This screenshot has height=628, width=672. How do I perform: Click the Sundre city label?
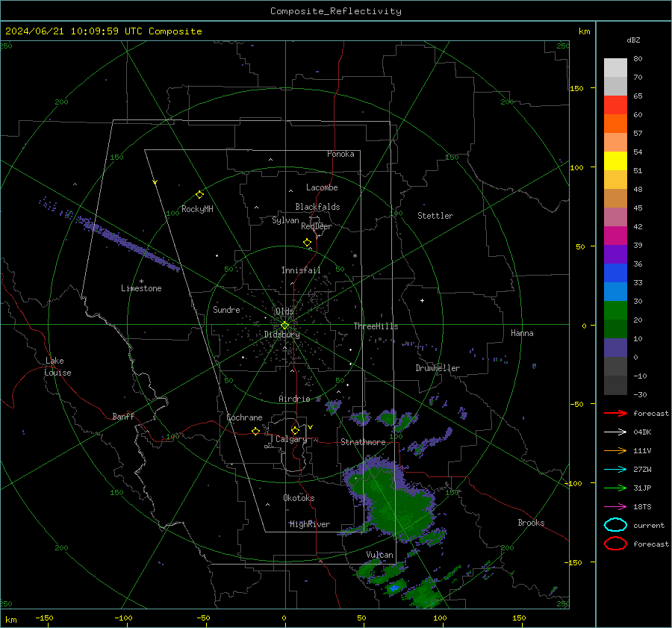226,309
